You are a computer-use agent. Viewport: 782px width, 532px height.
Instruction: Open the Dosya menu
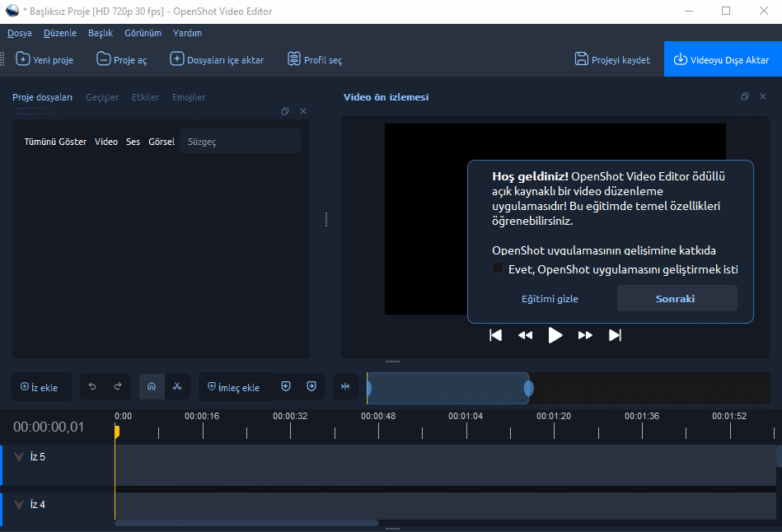point(20,33)
